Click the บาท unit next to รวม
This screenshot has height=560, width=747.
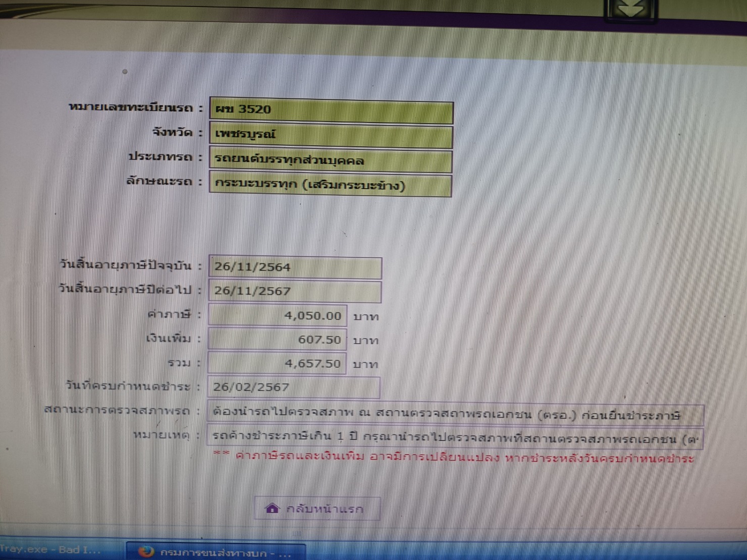click(x=365, y=364)
